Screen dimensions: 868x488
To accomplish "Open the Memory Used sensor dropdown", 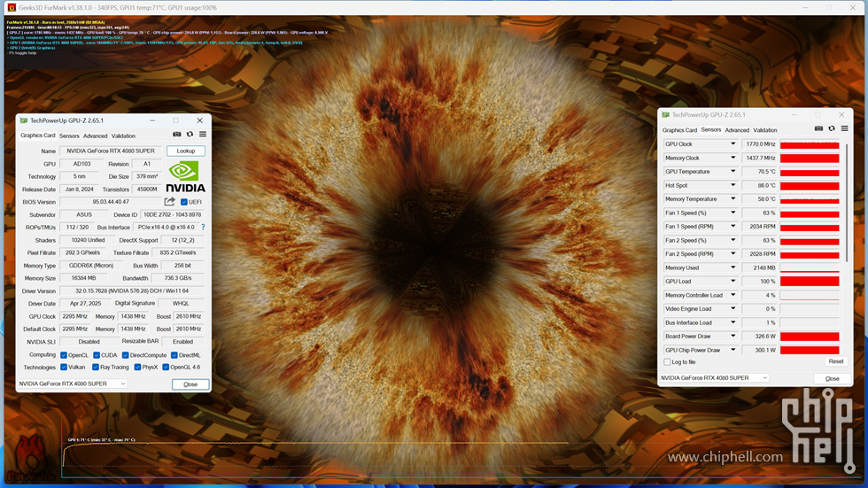I will pos(733,267).
